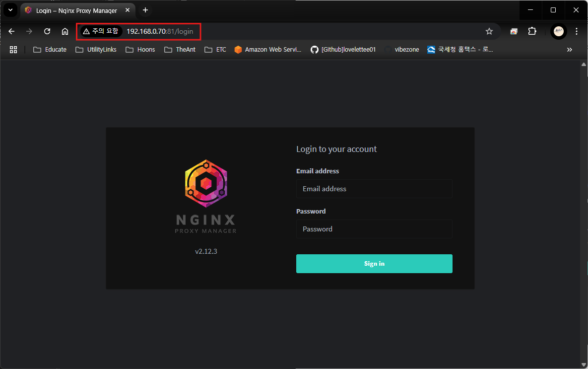Minimize the browser window
The width and height of the screenshot is (588, 369).
(x=530, y=10)
